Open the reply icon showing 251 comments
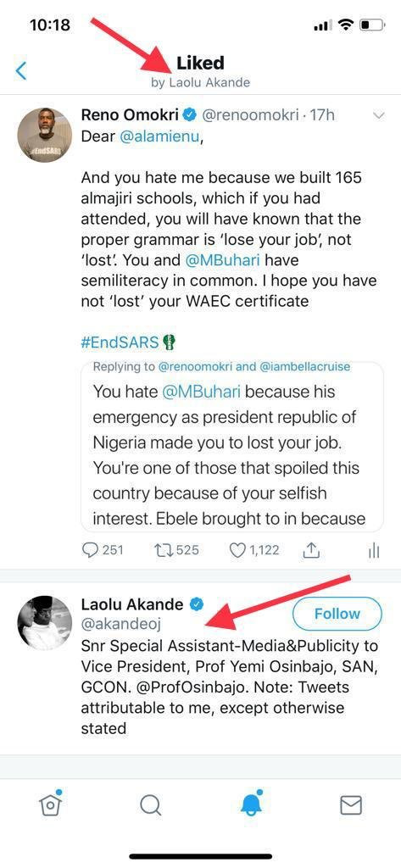The image size is (401, 868). tap(103, 549)
